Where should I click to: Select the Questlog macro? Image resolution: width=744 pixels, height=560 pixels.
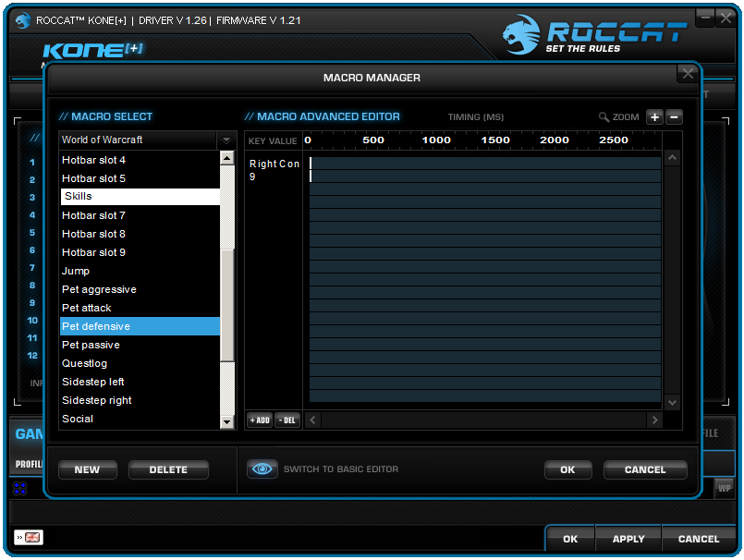[x=140, y=363]
